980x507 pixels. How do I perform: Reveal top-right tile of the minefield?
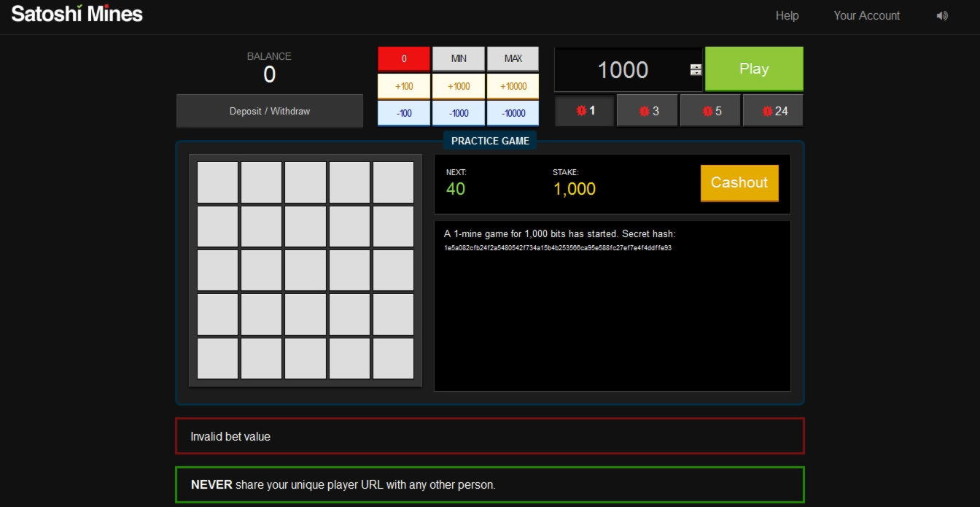[393, 182]
